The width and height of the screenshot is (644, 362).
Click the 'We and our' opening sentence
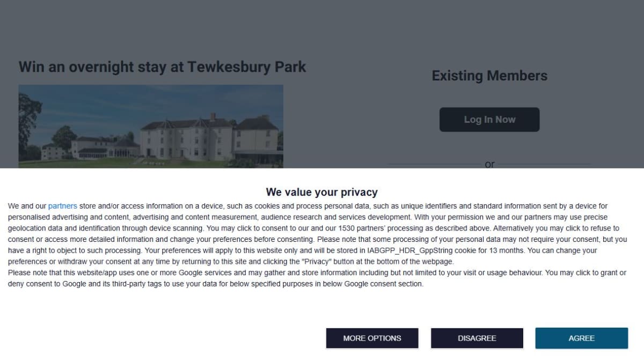[27, 206]
